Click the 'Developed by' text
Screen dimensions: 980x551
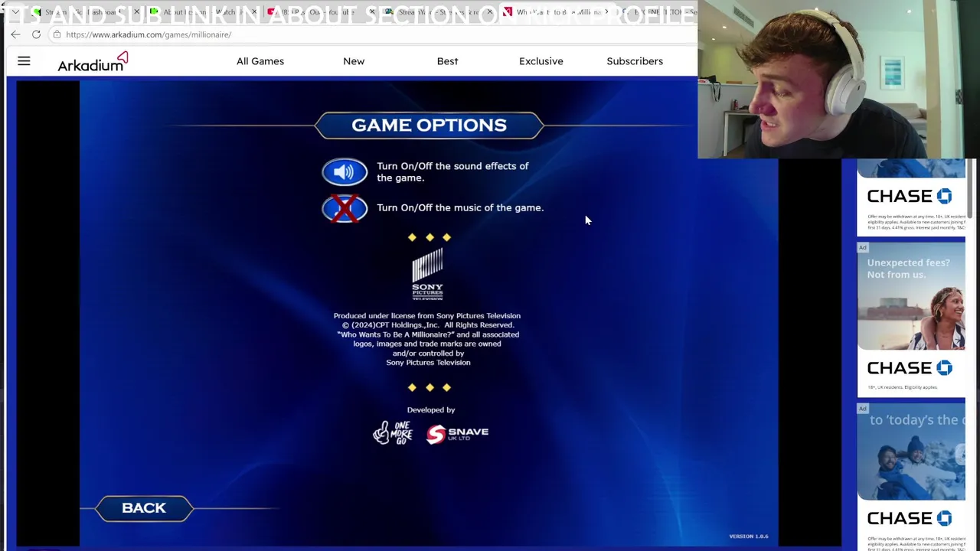(431, 410)
